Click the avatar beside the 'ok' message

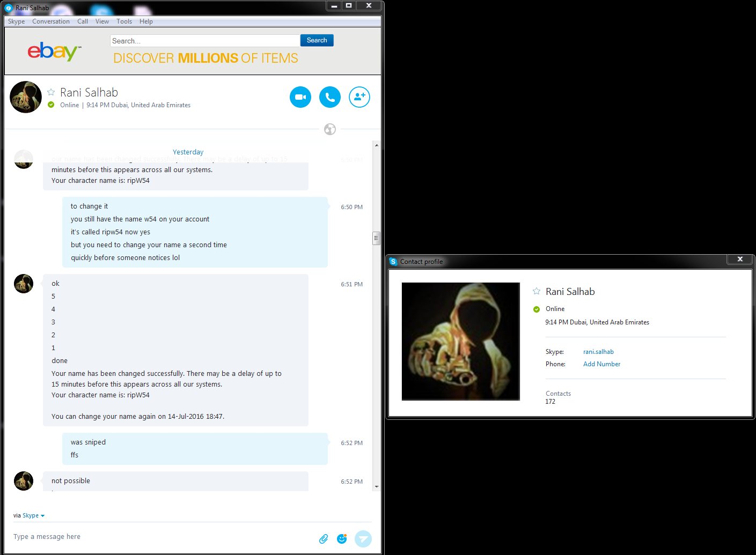(24, 284)
